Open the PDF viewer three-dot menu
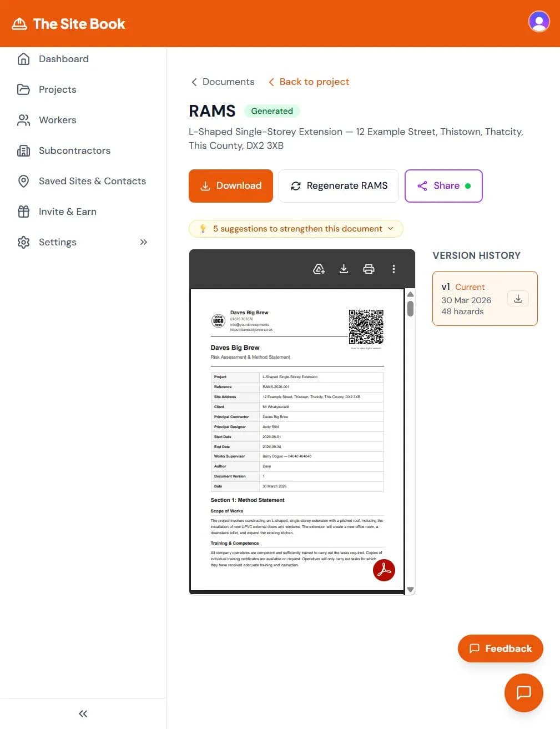This screenshot has height=729, width=560. (394, 269)
